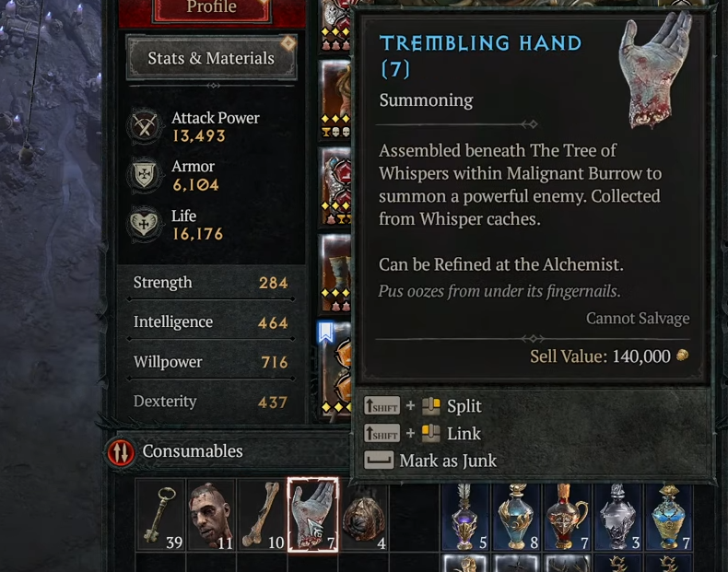The image size is (728, 572).
Task: Choose the teal elixir at row end
Action: coord(669,517)
